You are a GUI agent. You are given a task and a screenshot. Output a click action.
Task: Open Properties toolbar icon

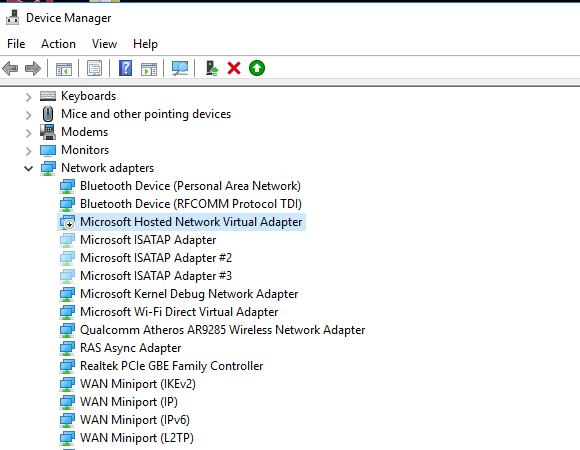tap(95, 68)
